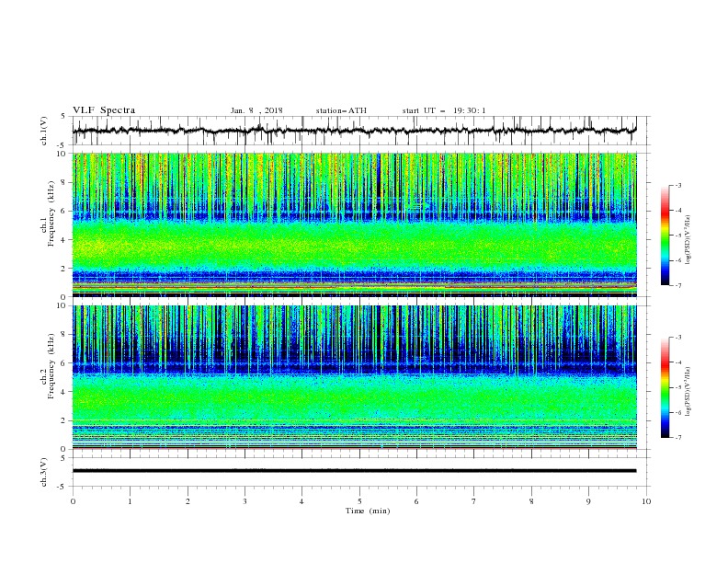
Task: Click the ch.3 flat black trace
Action: coord(355,471)
